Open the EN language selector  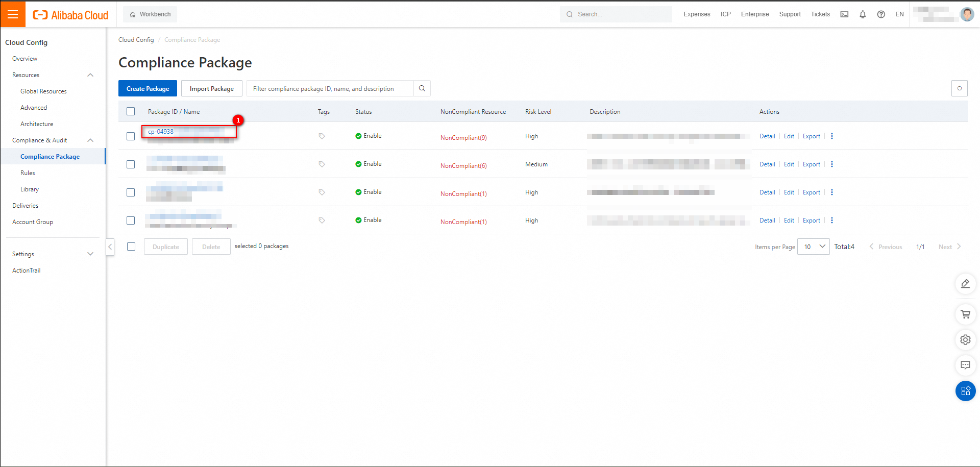899,14
